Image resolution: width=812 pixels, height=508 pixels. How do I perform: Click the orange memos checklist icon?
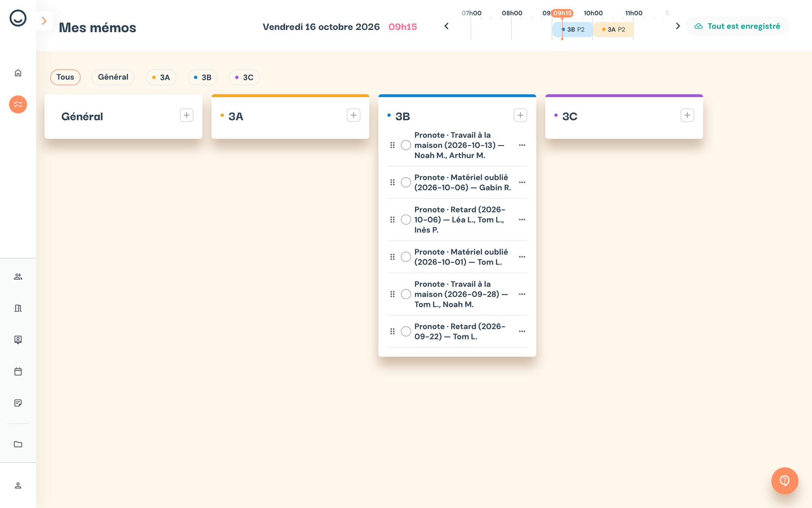18,104
